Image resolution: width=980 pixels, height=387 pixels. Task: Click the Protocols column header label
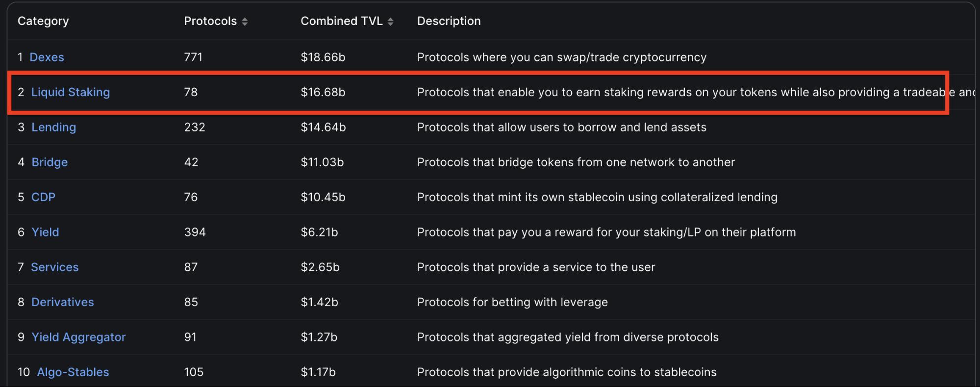coord(210,21)
